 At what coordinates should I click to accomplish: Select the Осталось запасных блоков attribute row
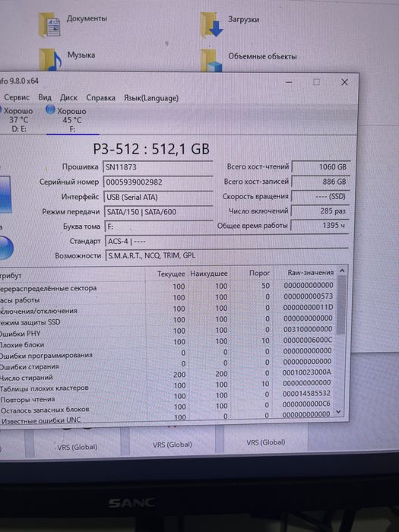(168, 407)
